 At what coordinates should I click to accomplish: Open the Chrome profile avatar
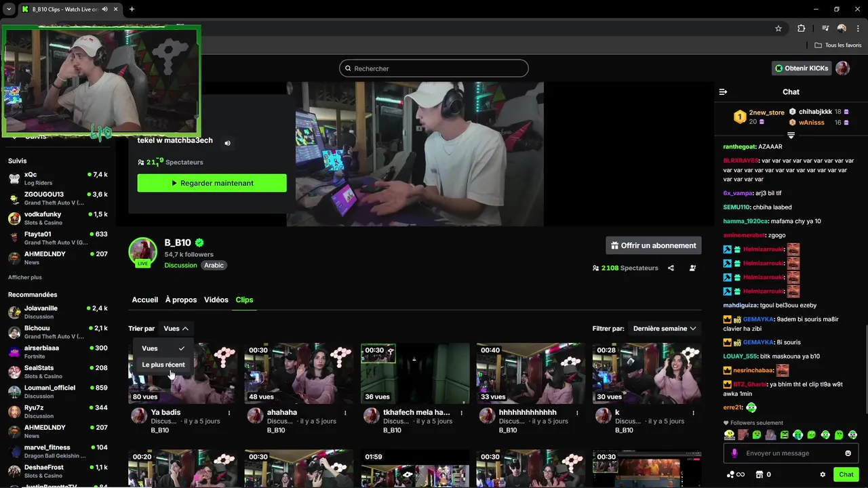(x=842, y=28)
